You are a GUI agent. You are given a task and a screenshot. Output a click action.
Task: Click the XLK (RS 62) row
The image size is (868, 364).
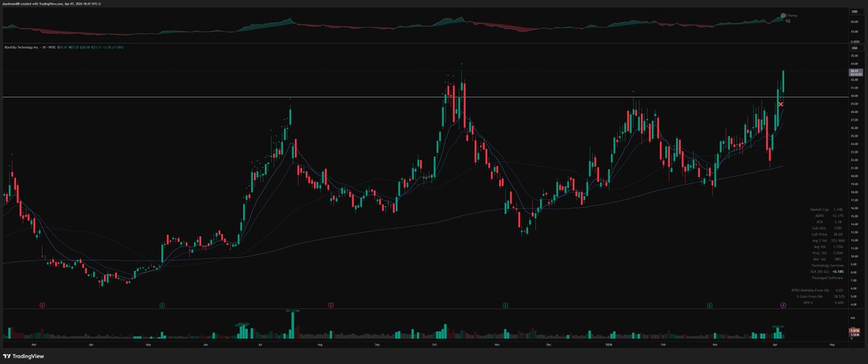coord(827,271)
